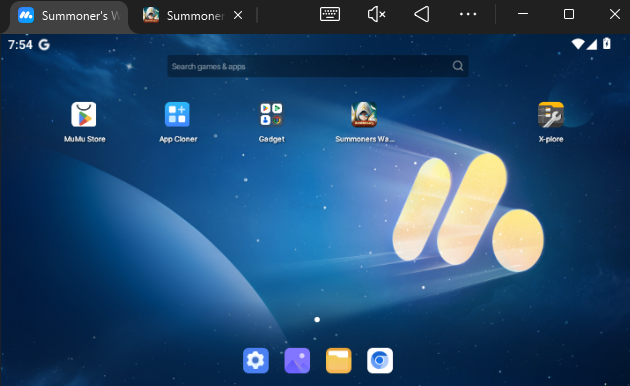Image resolution: width=630 pixels, height=386 pixels.
Task: Open Settings from the dock
Action: pyautogui.click(x=256, y=360)
